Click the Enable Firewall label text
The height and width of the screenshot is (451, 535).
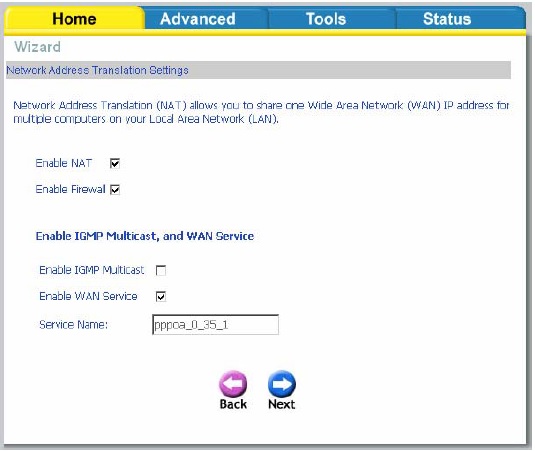(x=70, y=189)
